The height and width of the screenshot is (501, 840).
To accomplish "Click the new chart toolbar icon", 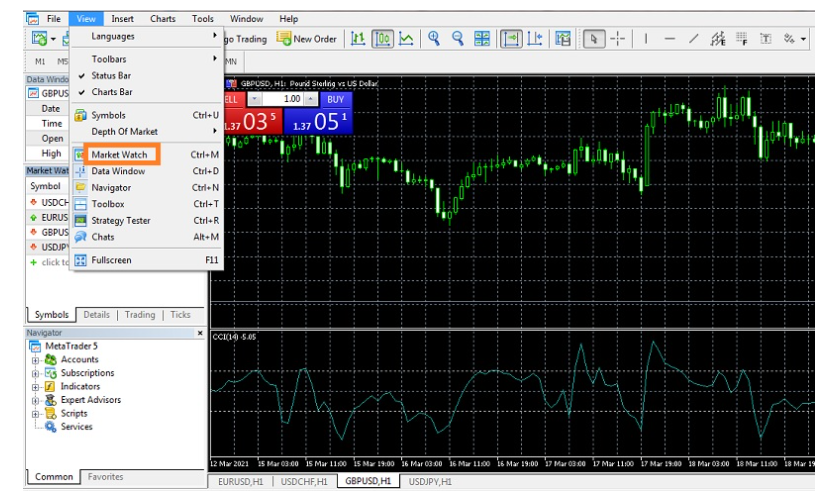I will (40, 39).
